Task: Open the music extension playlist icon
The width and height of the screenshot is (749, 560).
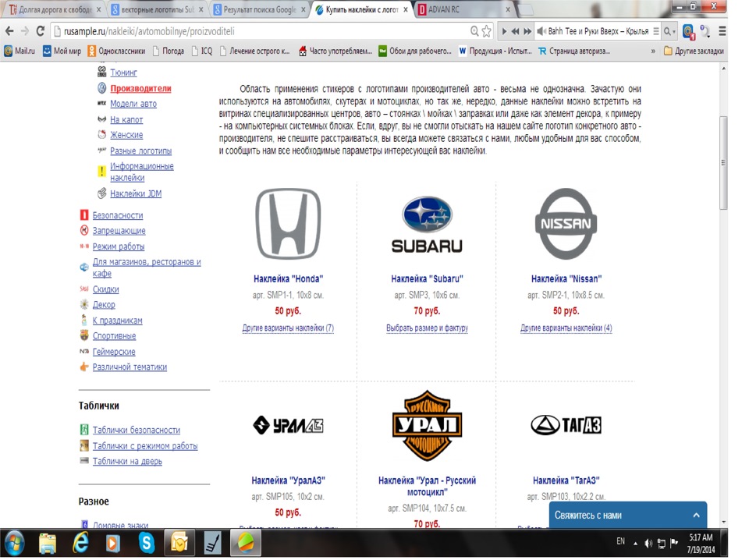Action: [x=656, y=31]
